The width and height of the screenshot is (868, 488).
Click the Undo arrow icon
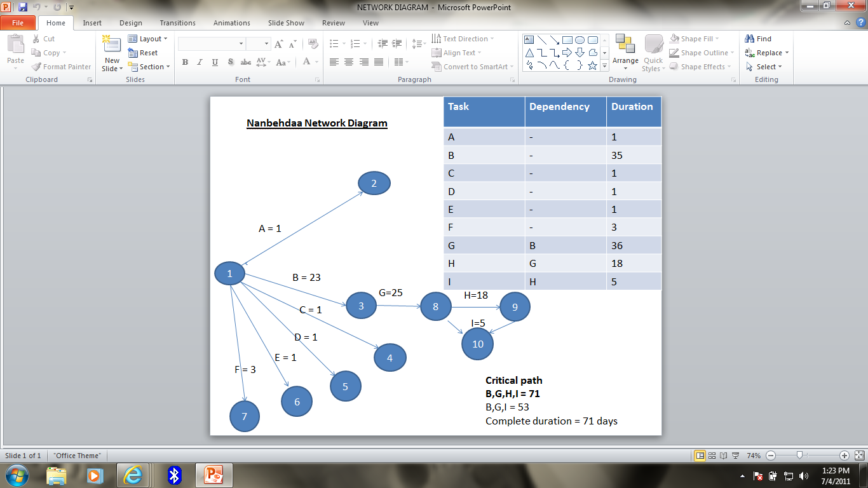click(37, 7)
